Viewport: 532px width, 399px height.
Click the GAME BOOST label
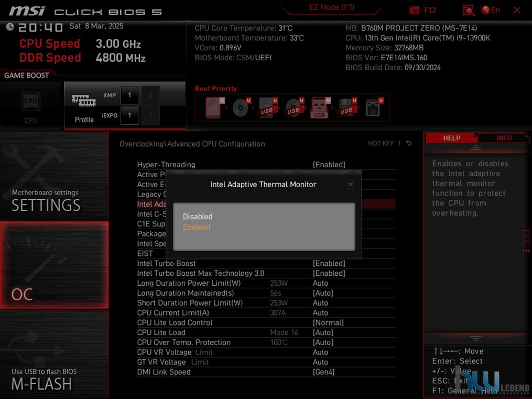pyautogui.click(x=26, y=76)
